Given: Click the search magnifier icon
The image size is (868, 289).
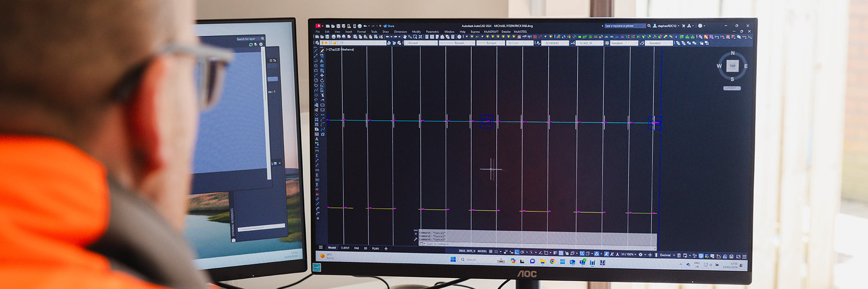Looking at the screenshot, I should (649, 26).
